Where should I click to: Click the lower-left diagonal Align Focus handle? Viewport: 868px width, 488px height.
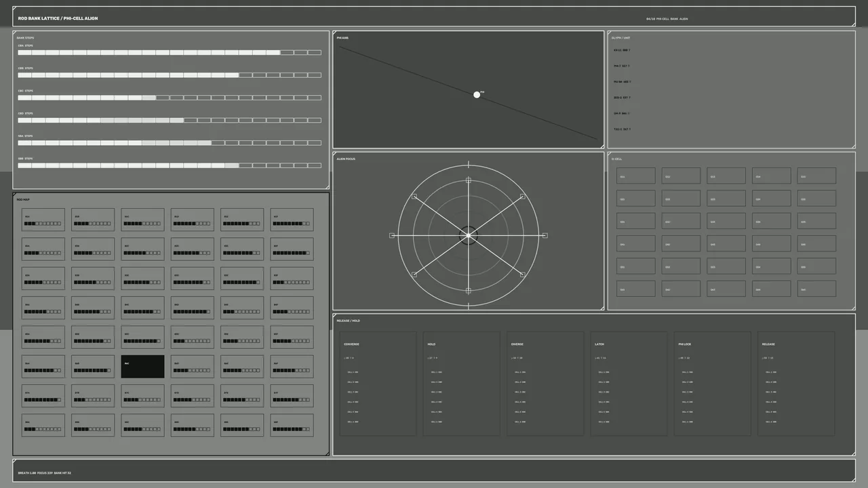click(x=414, y=274)
